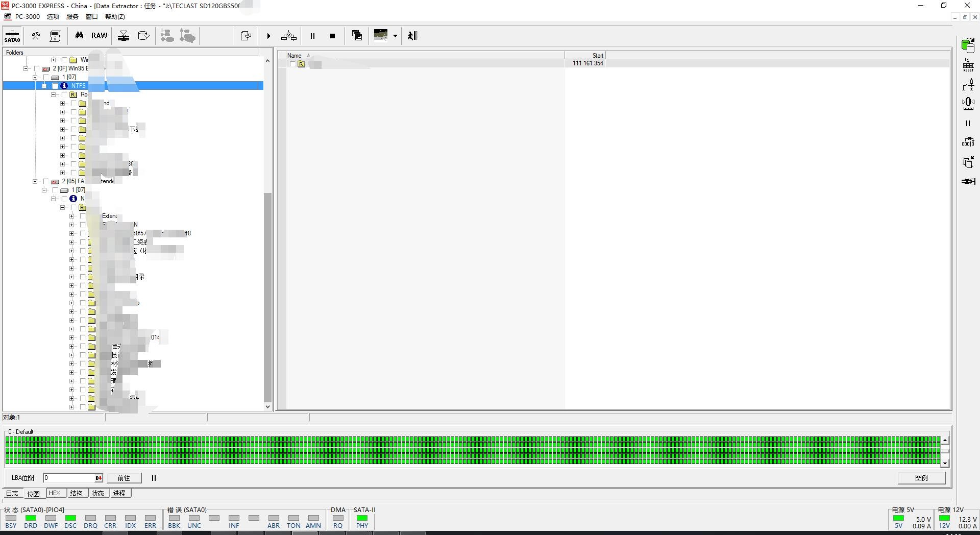Open the PC-3000 menu
This screenshot has height=535, width=980.
(x=27, y=16)
